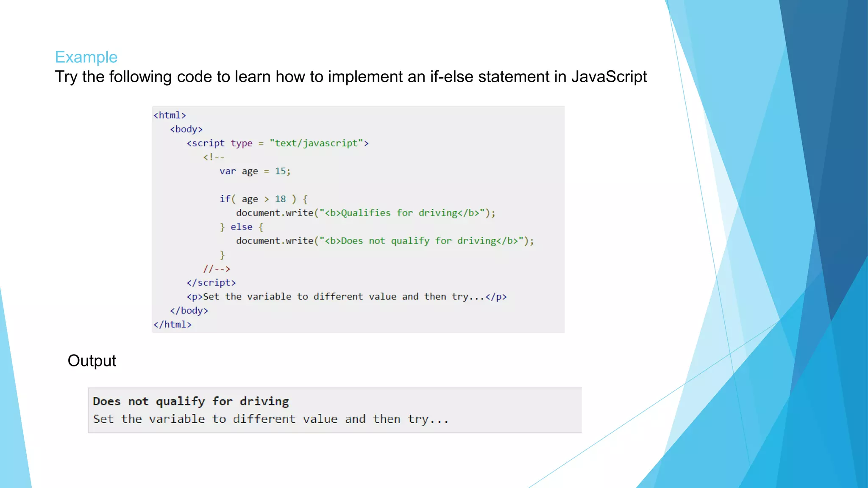Click the '} else {' code line
This screenshot has height=488, width=868.
pos(241,227)
